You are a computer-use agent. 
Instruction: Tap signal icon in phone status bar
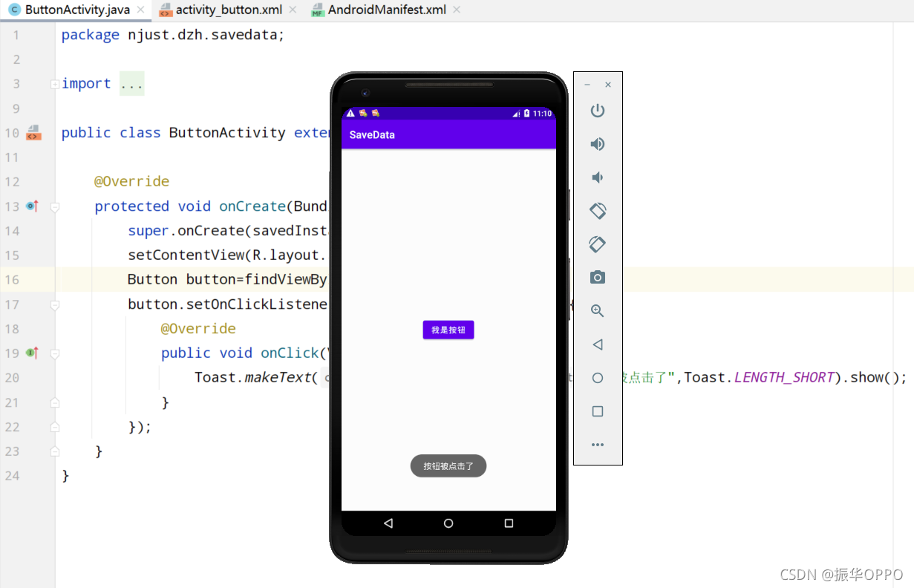tap(517, 114)
